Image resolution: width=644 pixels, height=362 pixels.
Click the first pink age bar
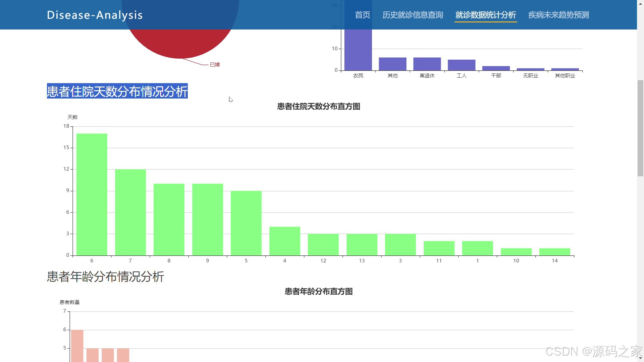point(77,345)
